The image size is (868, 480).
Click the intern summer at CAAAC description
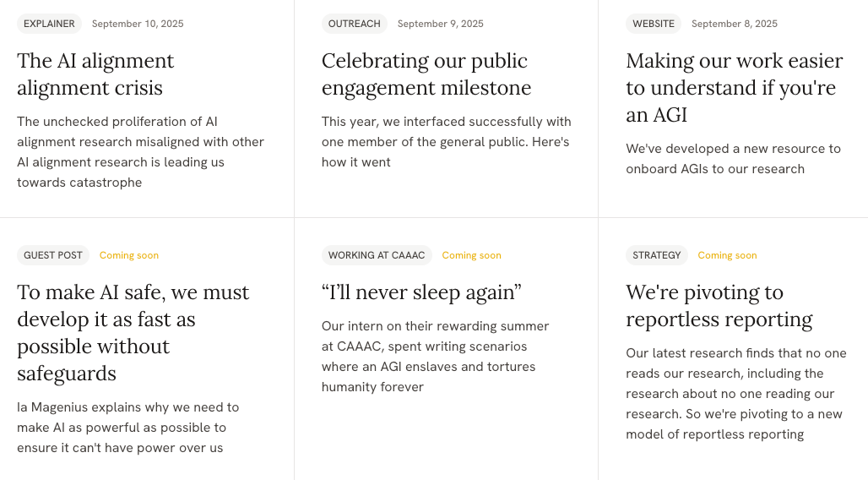coord(435,357)
